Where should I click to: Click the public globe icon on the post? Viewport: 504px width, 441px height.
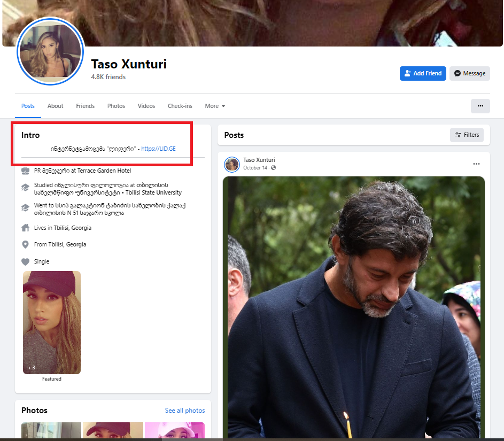point(273,168)
